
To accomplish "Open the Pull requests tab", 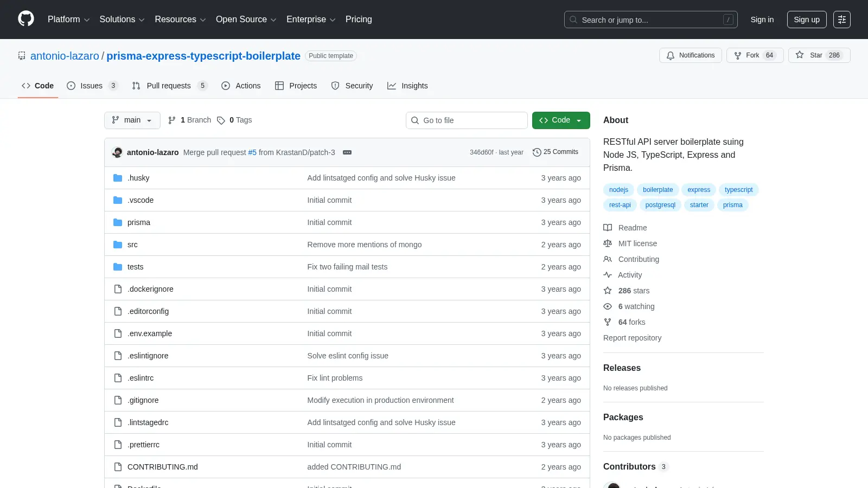I will coord(170,86).
